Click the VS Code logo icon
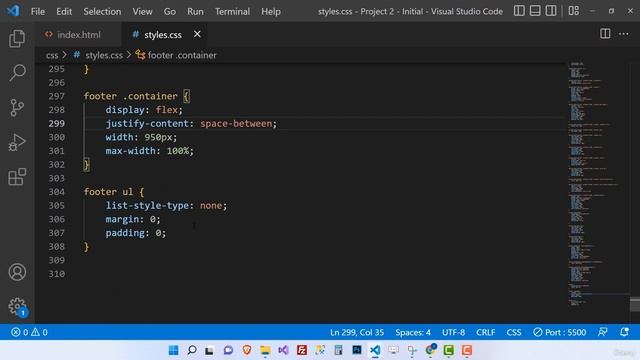This screenshot has height=360, width=640. click(13, 11)
